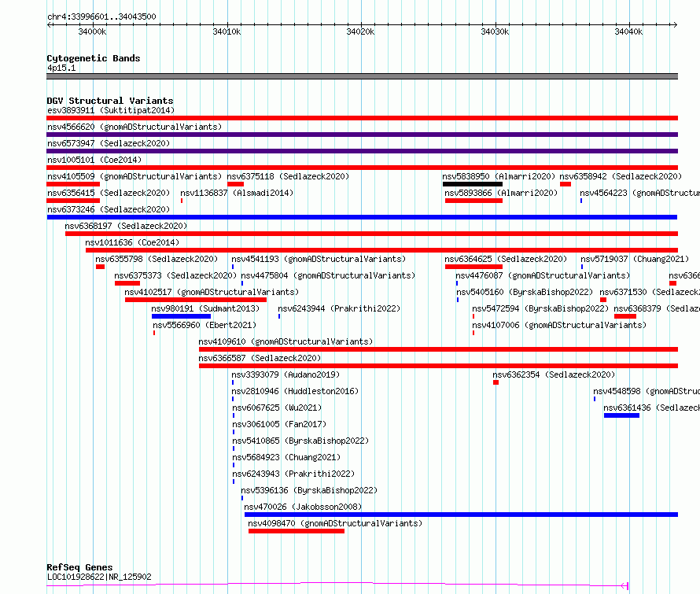Click the red bar under nsv5893866

tap(473, 201)
